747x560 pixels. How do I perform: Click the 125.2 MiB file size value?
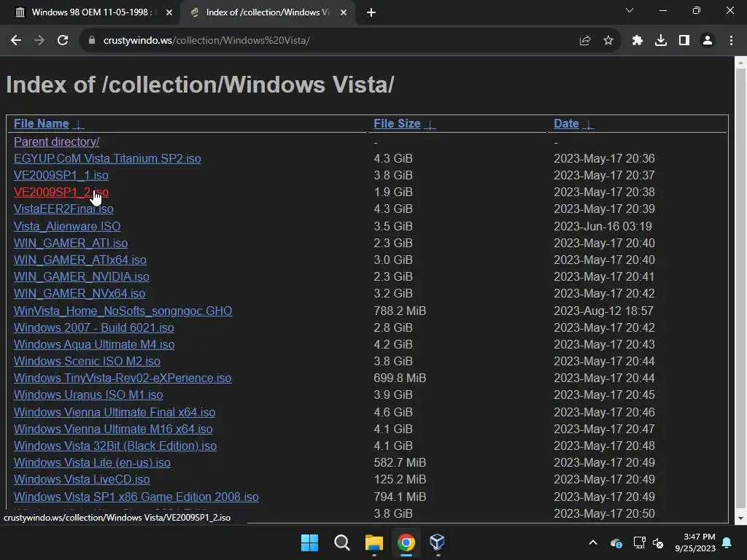400,480
